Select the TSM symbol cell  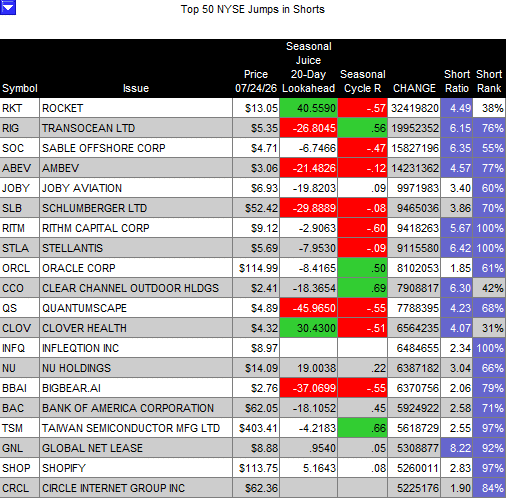pos(20,428)
